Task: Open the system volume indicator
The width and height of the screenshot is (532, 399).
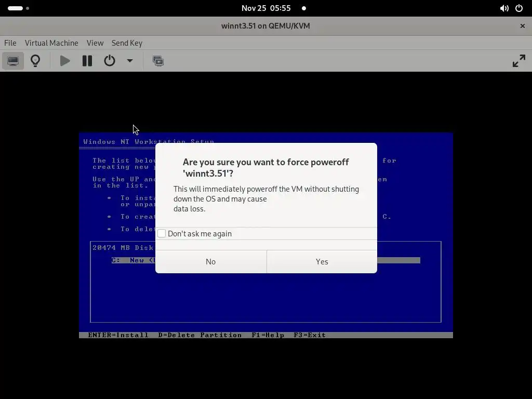Action: click(504, 8)
